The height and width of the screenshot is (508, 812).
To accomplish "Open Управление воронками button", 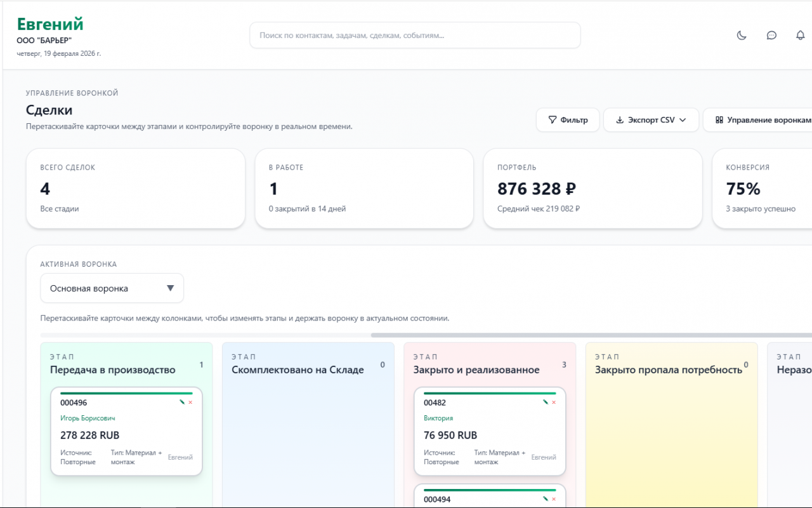I will pyautogui.click(x=757, y=120).
